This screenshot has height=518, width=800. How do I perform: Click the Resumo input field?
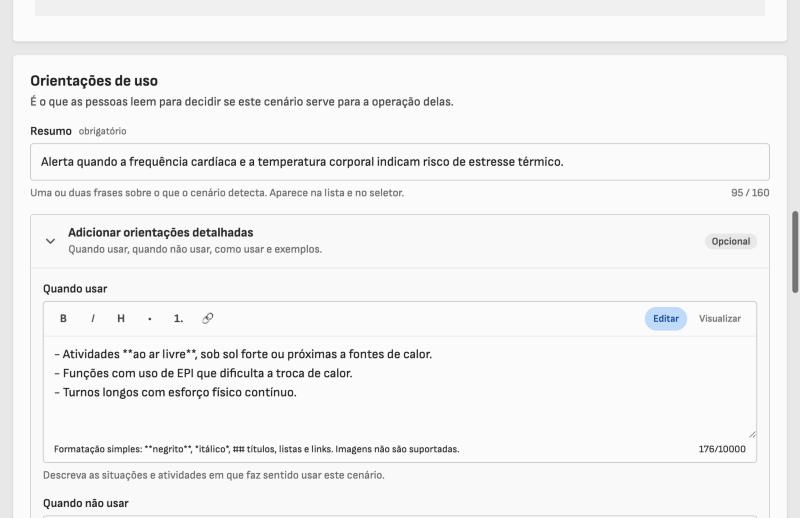click(x=399, y=162)
